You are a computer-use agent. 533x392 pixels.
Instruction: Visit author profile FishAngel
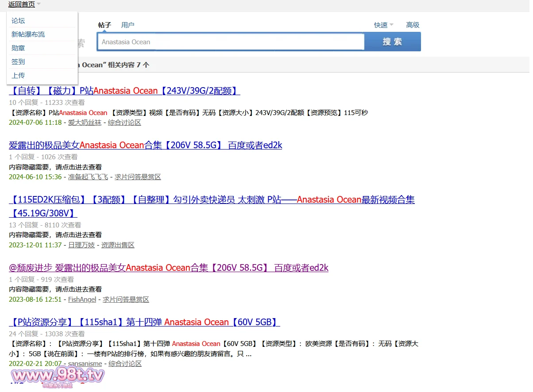pyautogui.click(x=82, y=300)
